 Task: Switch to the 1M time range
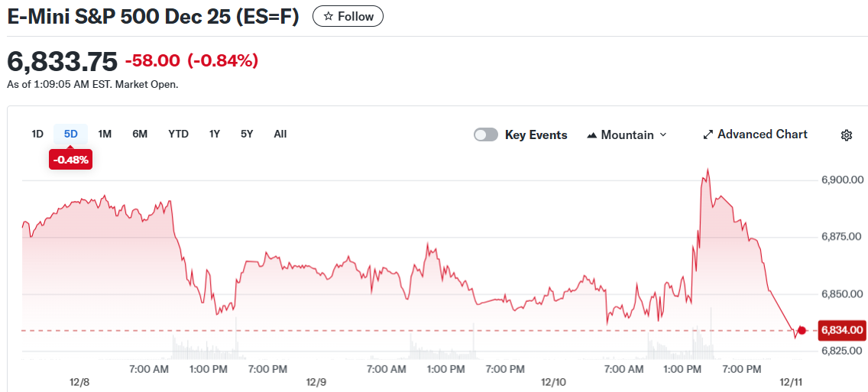105,134
